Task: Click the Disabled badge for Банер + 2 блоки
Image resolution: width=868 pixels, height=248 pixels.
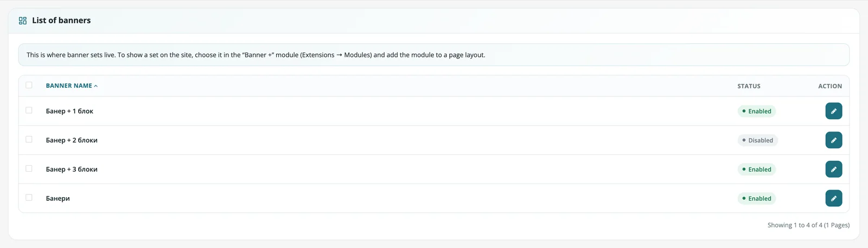Action: pos(758,140)
